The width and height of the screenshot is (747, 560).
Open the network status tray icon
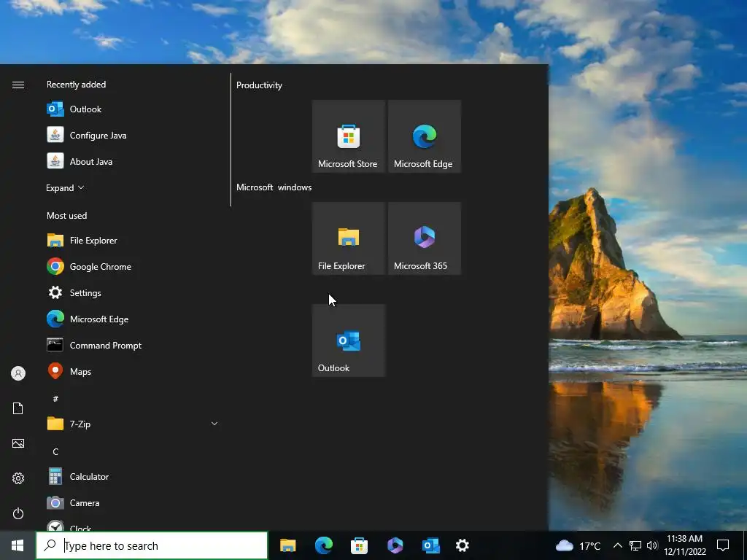[635, 545]
